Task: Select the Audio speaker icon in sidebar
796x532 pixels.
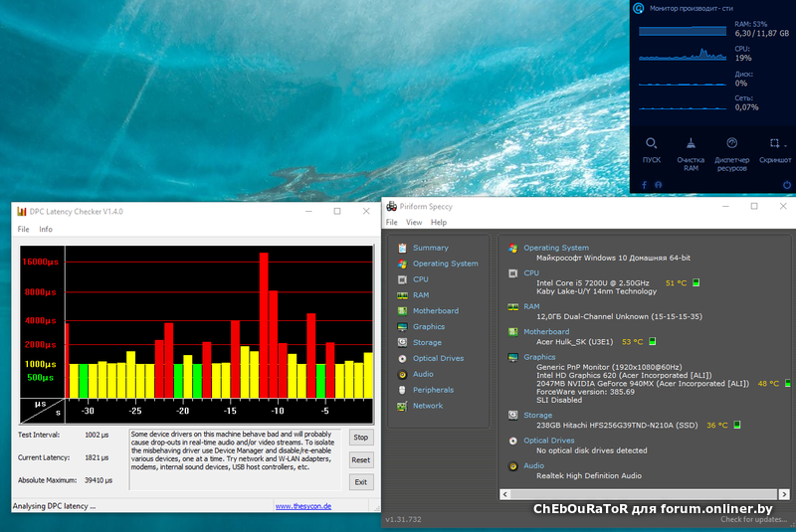Action: [402, 374]
